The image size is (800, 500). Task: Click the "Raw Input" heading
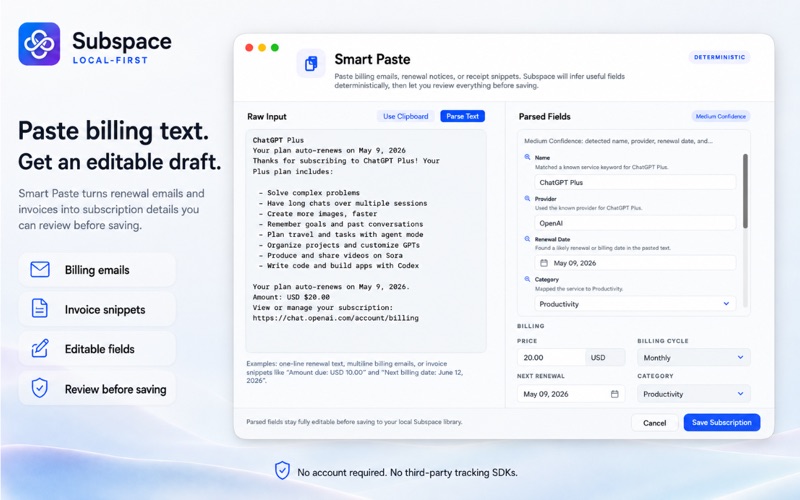tap(267, 116)
